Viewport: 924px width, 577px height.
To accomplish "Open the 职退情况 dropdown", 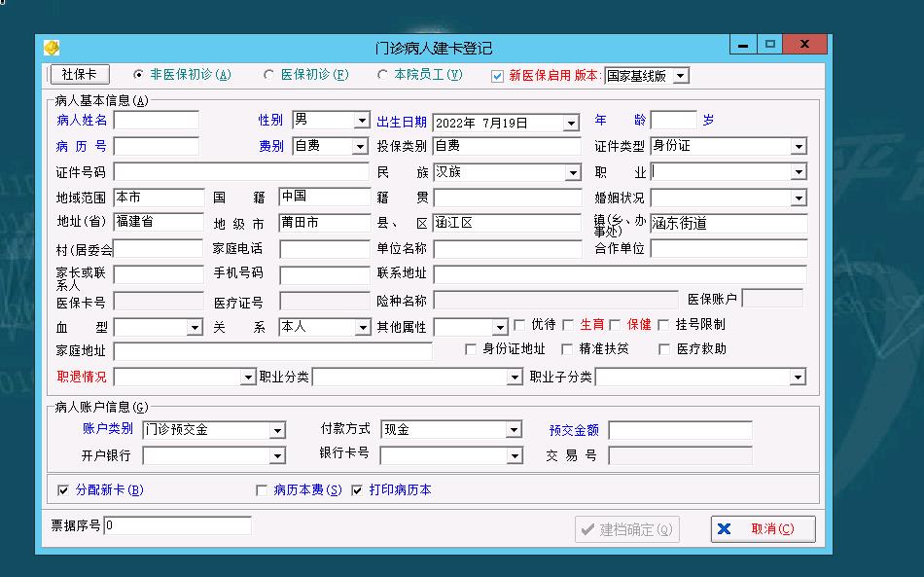I will pyautogui.click(x=248, y=378).
